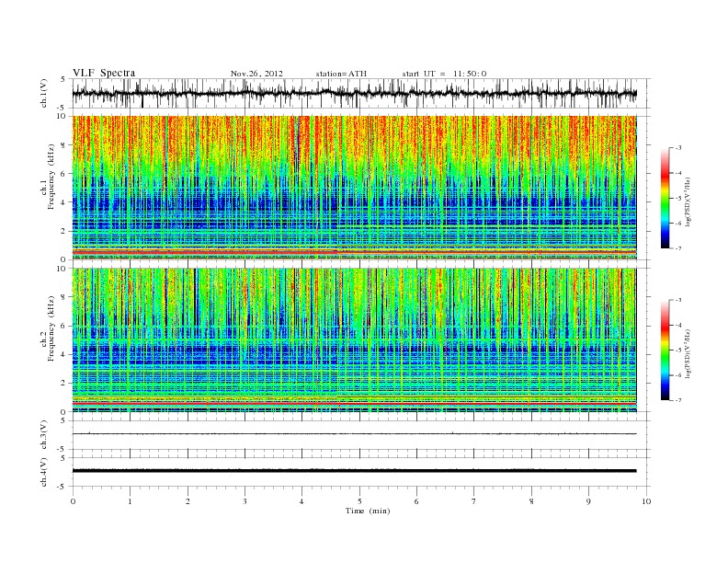The width and height of the screenshot is (728, 563).
Task: Click time axis tick label "6"
Action: [416, 501]
